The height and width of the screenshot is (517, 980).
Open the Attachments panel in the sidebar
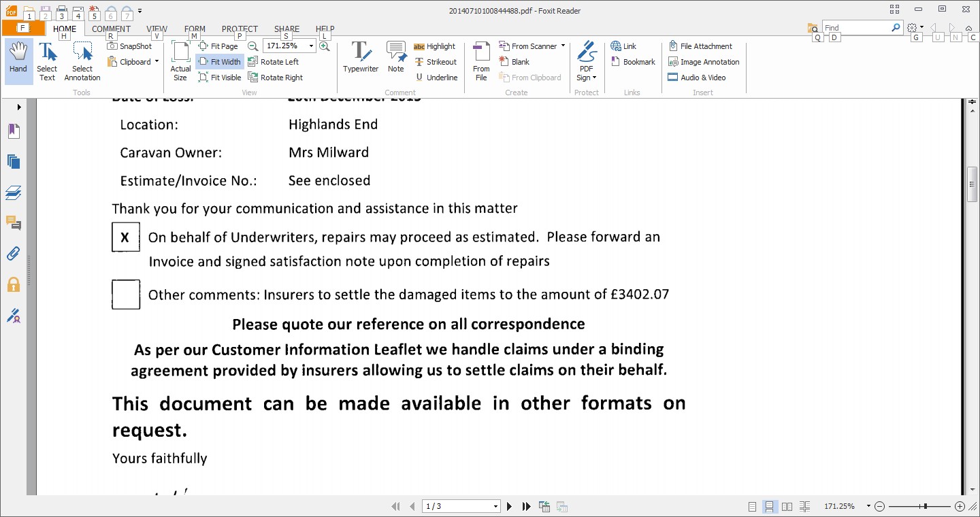pos(13,254)
